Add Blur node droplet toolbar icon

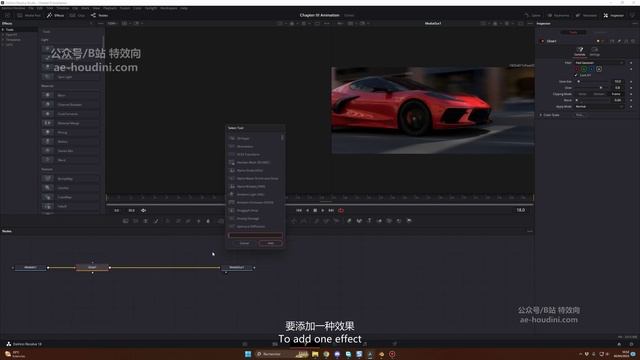click(208, 221)
